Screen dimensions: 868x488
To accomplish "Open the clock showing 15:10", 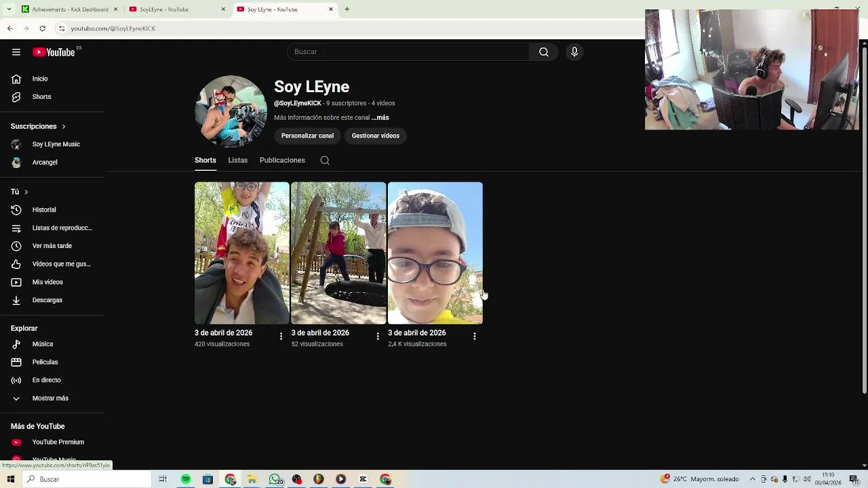I will 828,479.
